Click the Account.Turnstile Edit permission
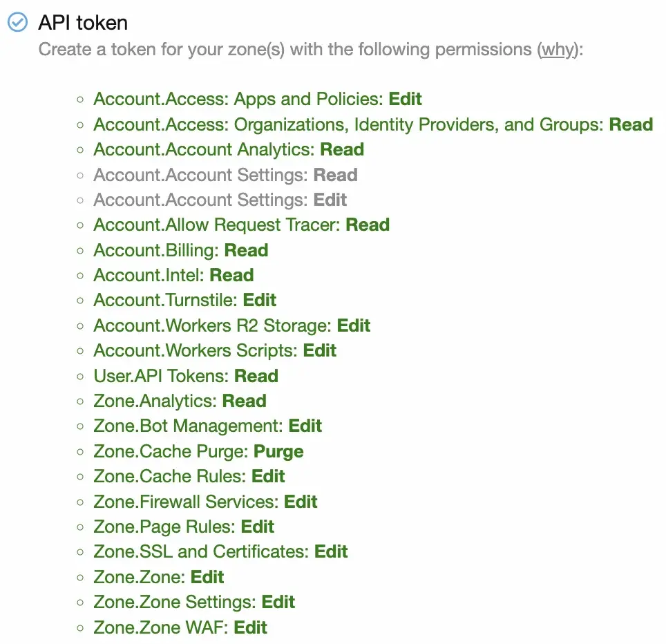Image resolution: width=666 pixels, height=644 pixels. 184,300
